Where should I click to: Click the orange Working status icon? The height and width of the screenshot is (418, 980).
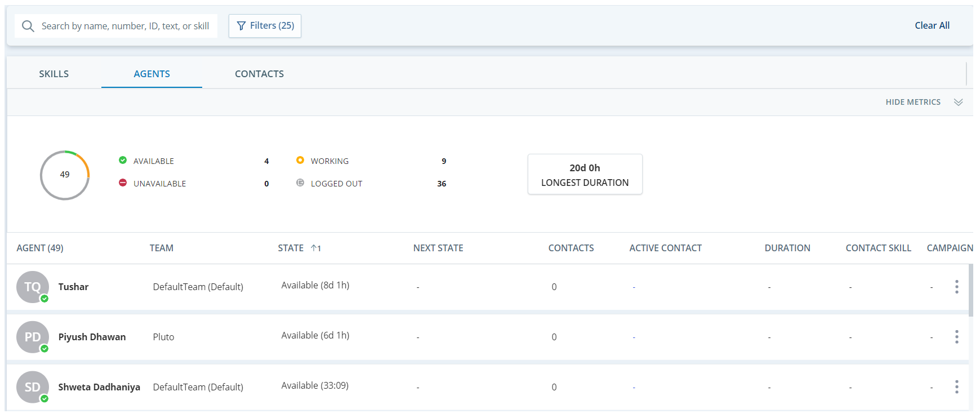point(300,160)
